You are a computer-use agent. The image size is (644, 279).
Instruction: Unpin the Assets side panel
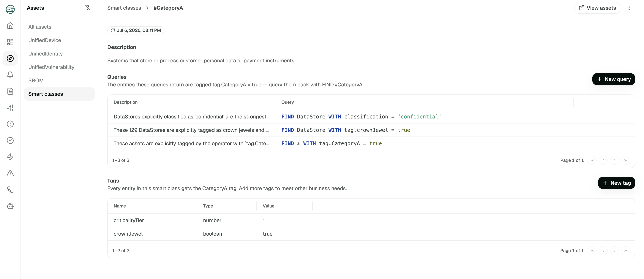[88, 8]
